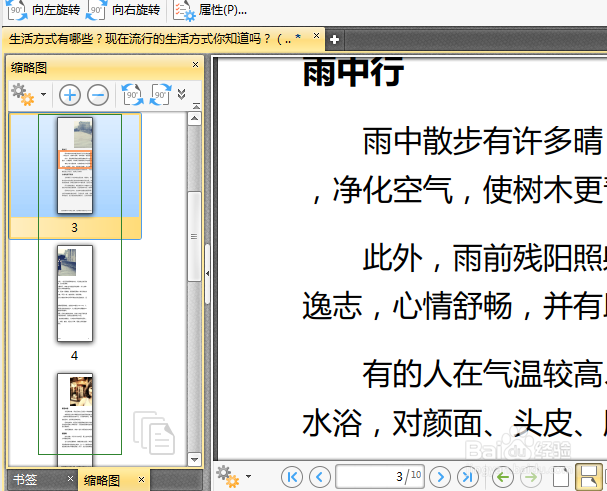
Task: Click the thumbnail scrollbar down arrow
Action: (194, 459)
